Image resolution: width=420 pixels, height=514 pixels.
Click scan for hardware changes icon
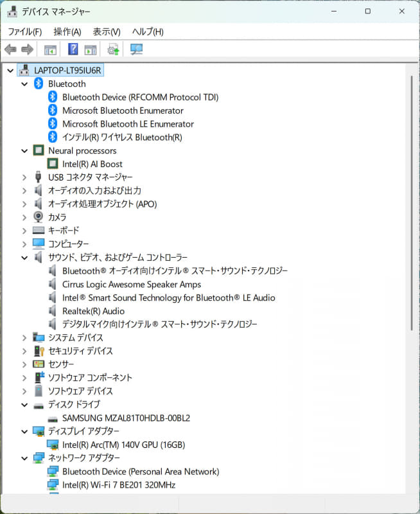136,49
